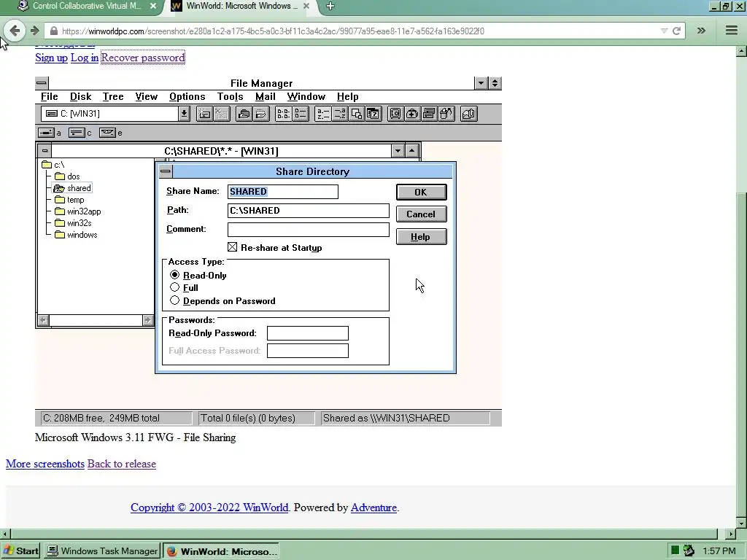The height and width of the screenshot is (560, 747).
Task: Click OK in Share Directory dialog
Action: click(x=421, y=192)
